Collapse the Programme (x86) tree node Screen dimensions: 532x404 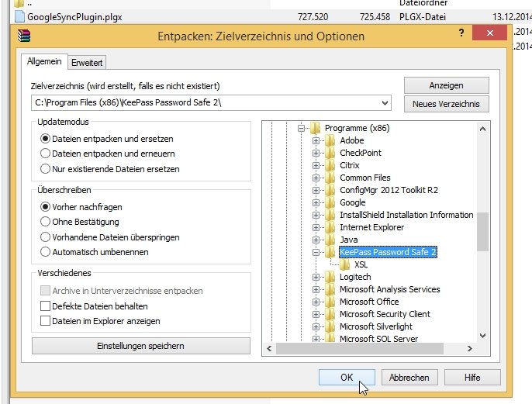pyautogui.click(x=301, y=128)
